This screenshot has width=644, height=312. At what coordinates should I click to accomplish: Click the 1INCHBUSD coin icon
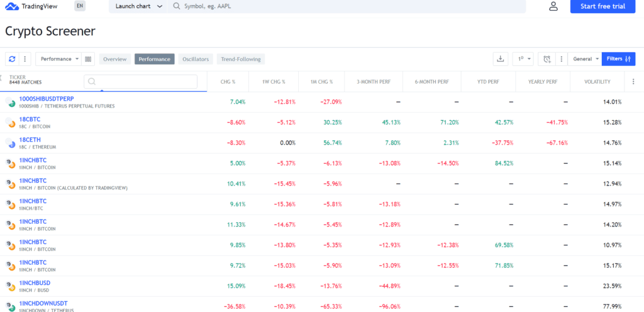[10, 286]
